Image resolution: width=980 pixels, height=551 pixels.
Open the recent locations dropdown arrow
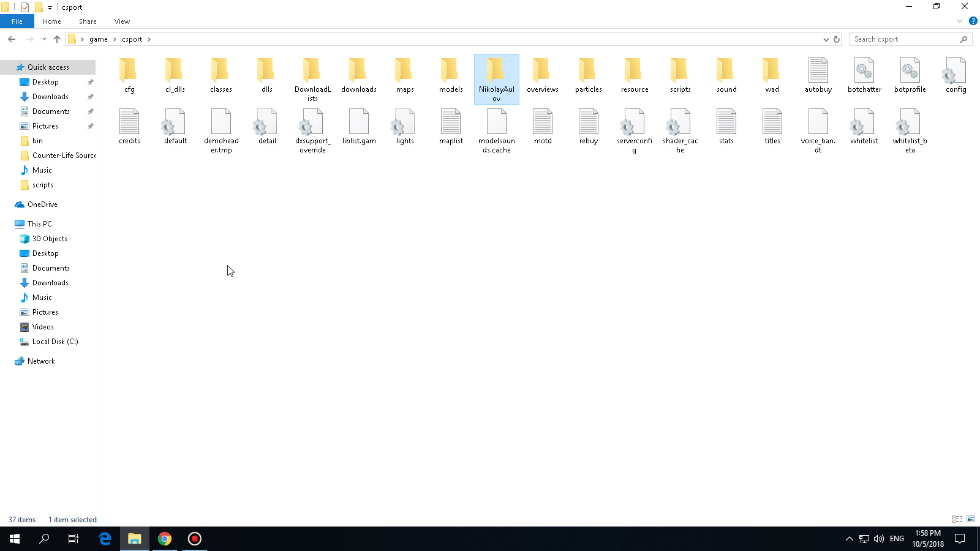point(44,39)
